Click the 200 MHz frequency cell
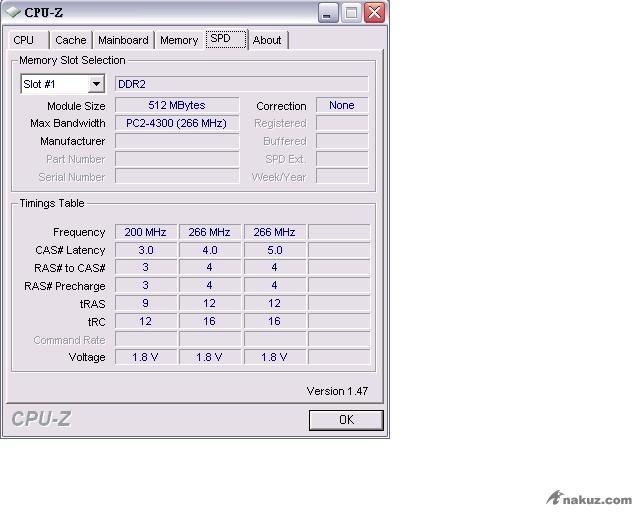Viewport: 640px width, 512px height. click(145, 232)
